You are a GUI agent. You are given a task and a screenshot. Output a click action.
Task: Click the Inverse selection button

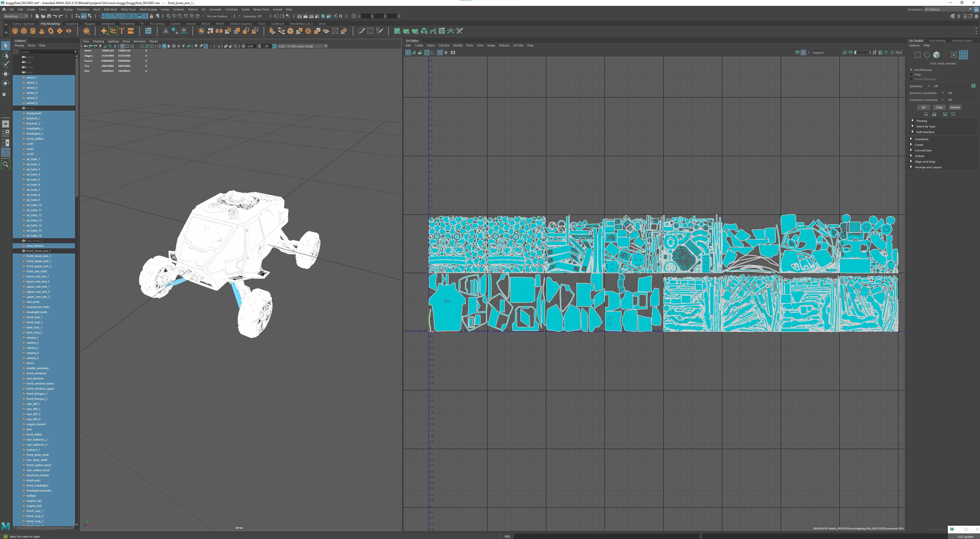tap(955, 107)
